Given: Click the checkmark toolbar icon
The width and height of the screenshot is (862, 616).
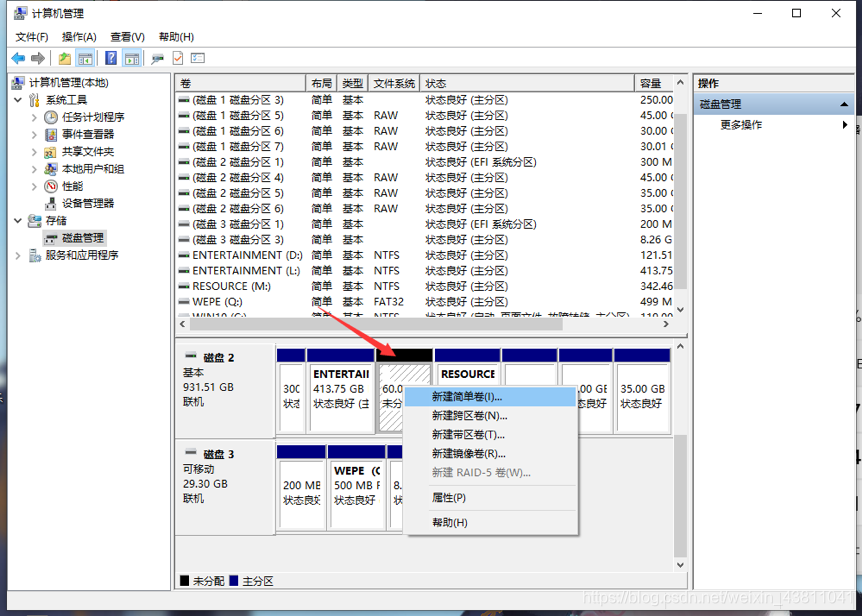Looking at the screenshot, I should 178,58.
